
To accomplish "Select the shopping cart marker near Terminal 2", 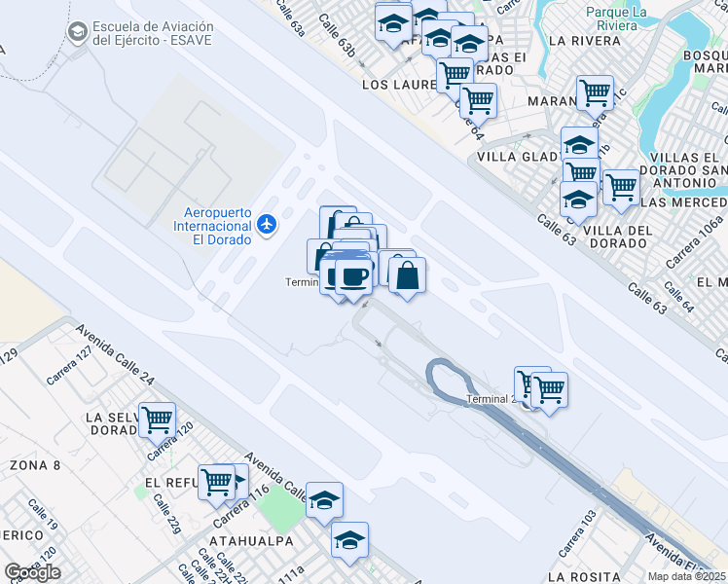I will point(549,390).
